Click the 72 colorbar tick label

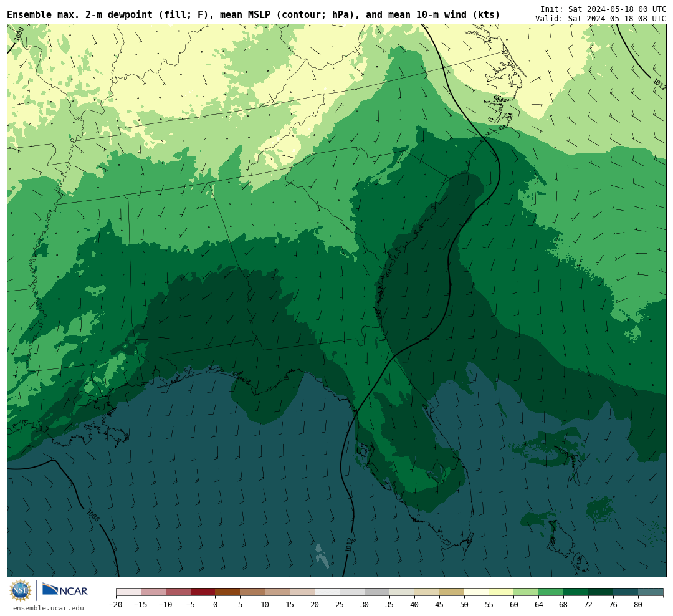589,604
